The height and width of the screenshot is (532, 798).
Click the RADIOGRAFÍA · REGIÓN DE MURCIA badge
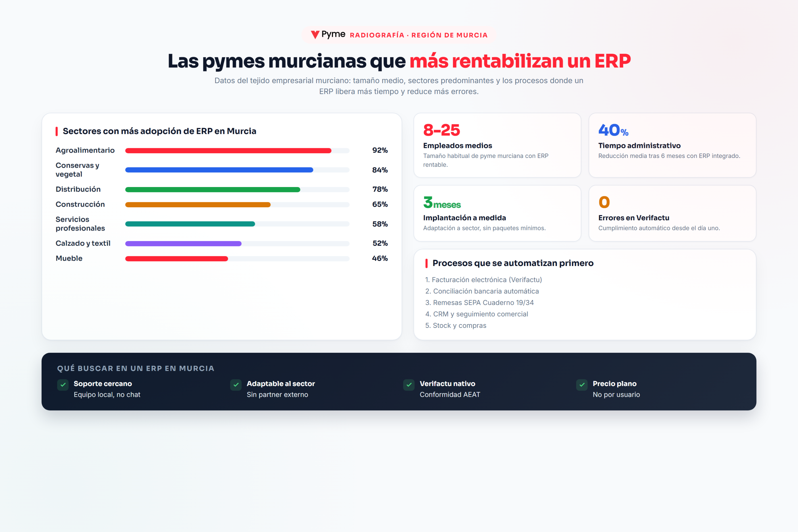(x=399, y=35)
